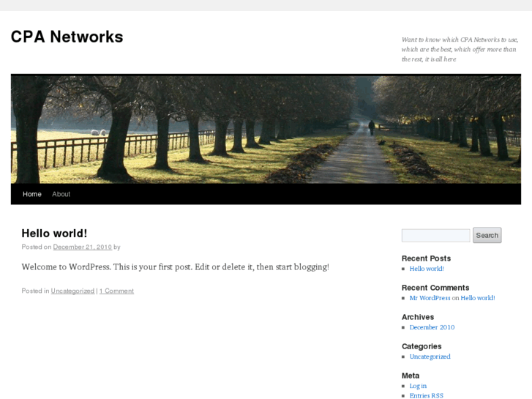
Task: Click the Welcome to WordPress post text
Action: coord(175,267)
